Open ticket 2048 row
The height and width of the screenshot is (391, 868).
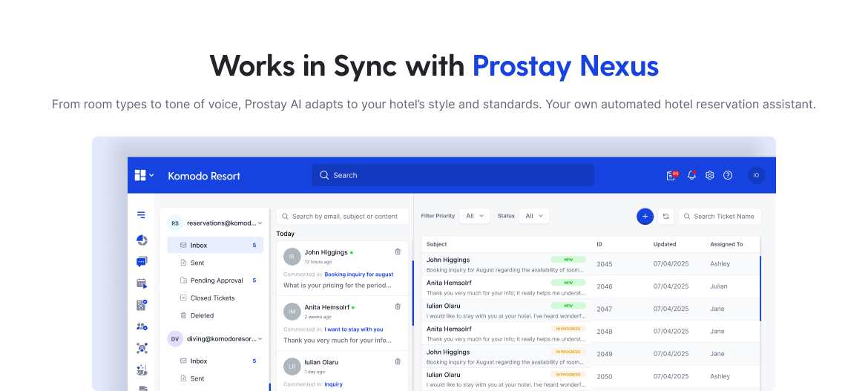[591, 331]
